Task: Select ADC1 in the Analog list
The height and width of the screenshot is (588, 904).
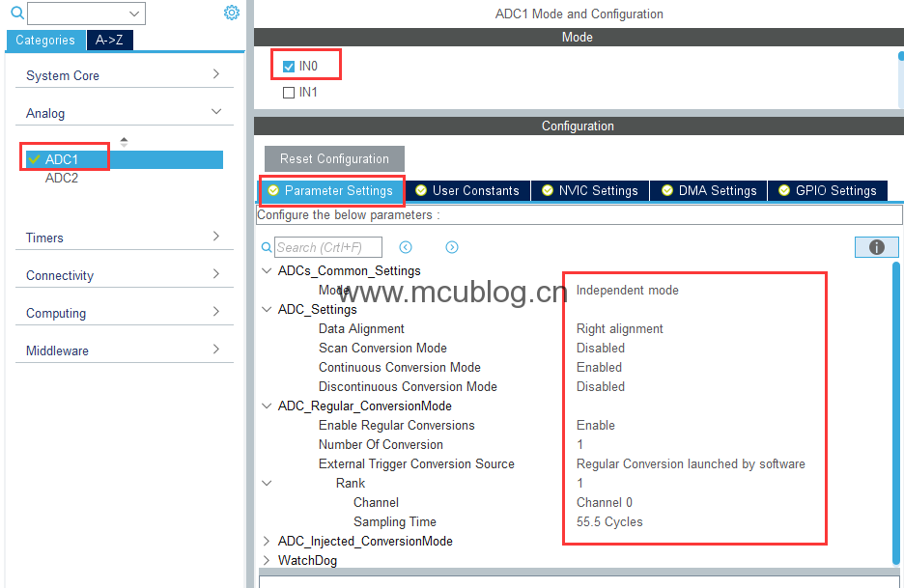Action: pyautogui.click(x=125, y=159)
